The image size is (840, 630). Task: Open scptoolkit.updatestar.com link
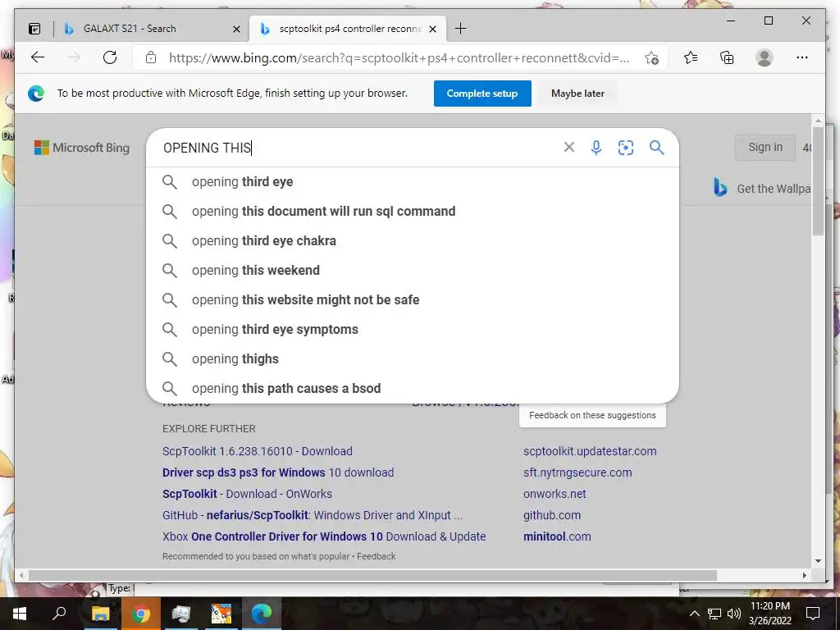[x=590, y=451]
